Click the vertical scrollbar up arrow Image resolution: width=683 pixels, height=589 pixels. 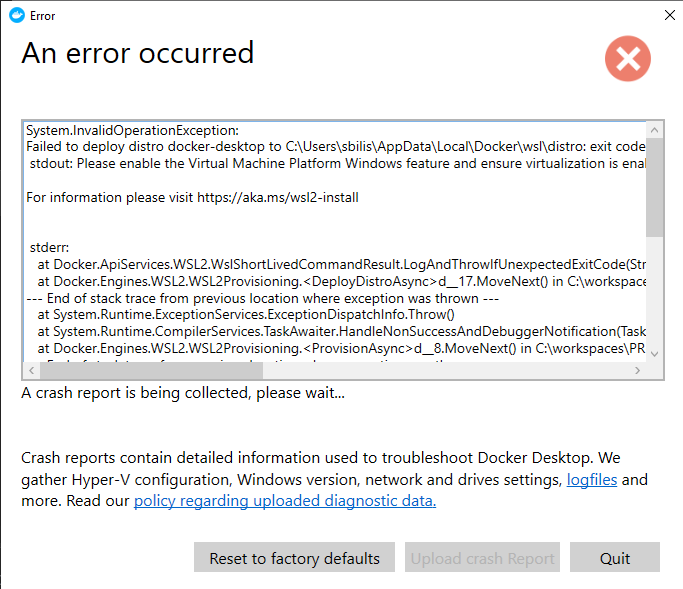[x=654, y=130]
